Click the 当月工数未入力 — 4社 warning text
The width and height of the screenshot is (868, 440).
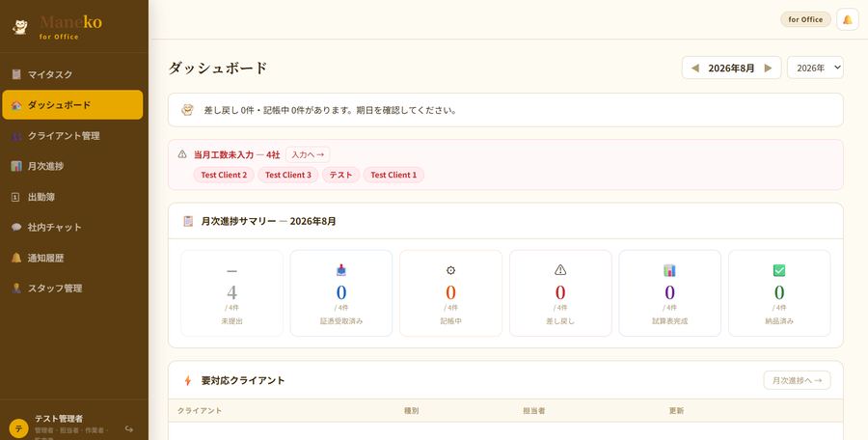[x=237, y=154]
